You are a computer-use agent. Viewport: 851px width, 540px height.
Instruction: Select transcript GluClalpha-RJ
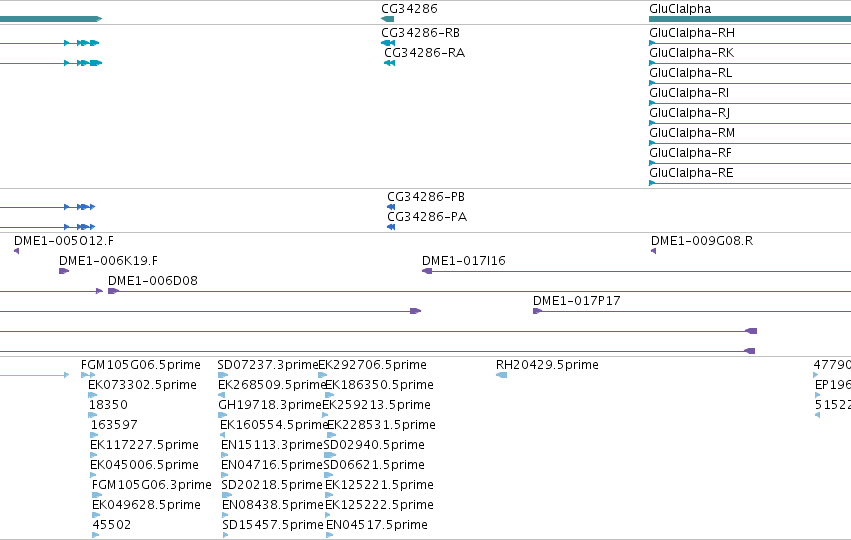[x=689, y=113]
